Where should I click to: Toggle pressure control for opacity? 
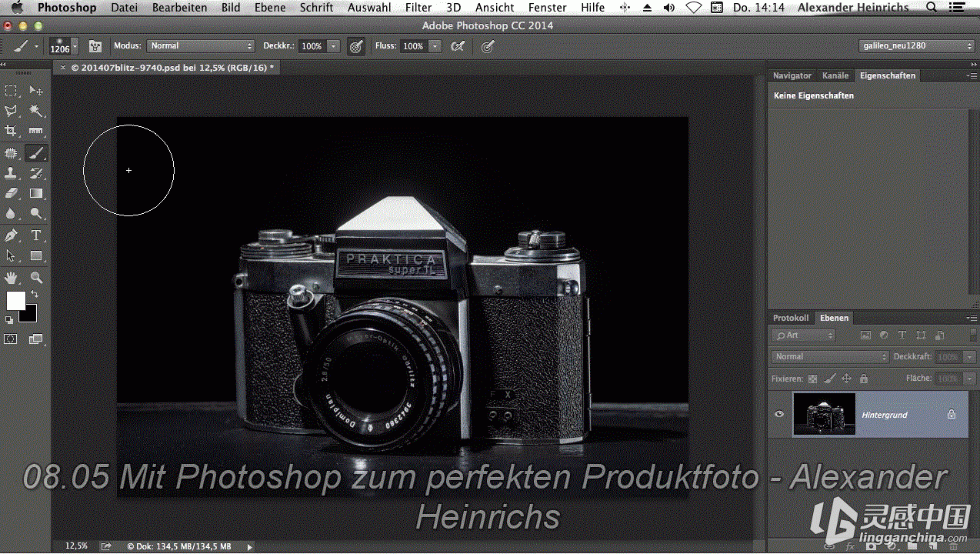coord(356,46)
